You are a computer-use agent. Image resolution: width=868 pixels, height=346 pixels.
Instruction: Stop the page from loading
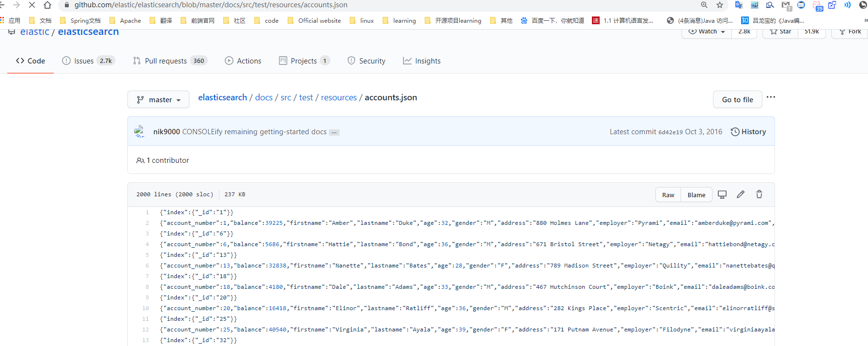pyautogui.click(x=32, y=5)
